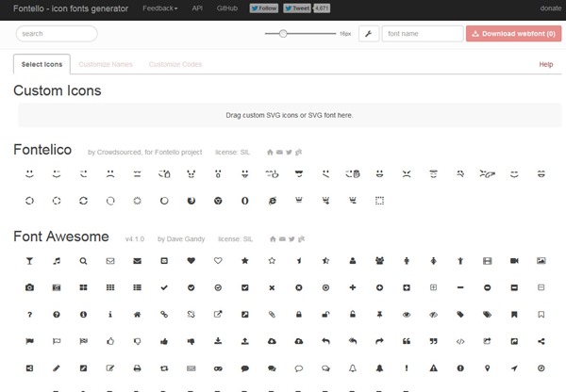
Task: Select the magnifying glass search icon
Action: click(x=84, y=259)
